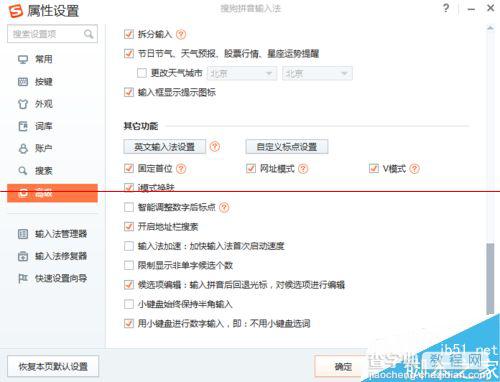Click the scrollbar up arrow
The image size is (500, 382).
490,28
